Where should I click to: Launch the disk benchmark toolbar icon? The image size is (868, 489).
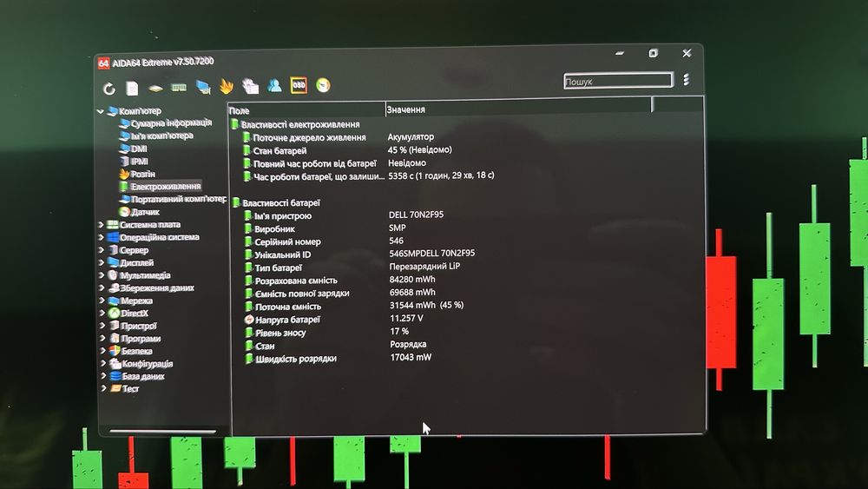[x=155, y=88]
